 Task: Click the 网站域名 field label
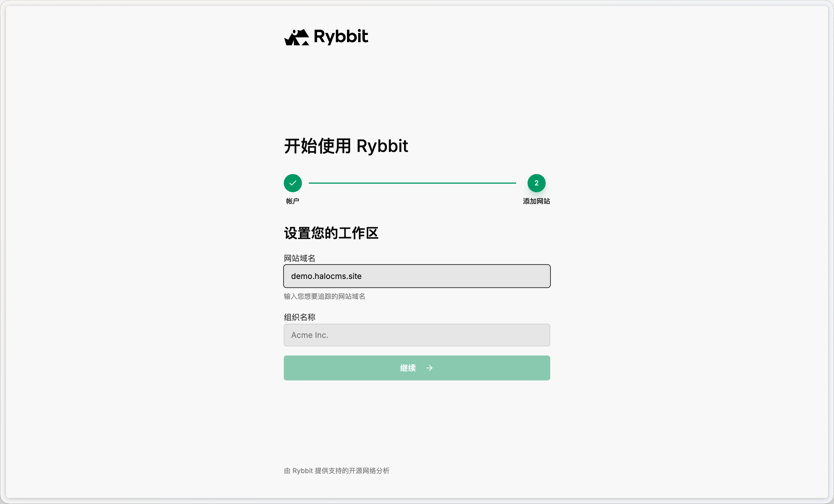coord(300,258)
